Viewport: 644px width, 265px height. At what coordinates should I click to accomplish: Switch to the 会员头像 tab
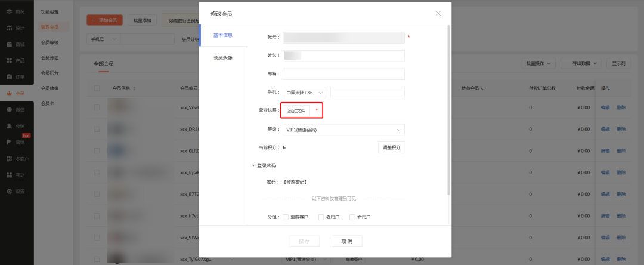[x=222, y=58]
